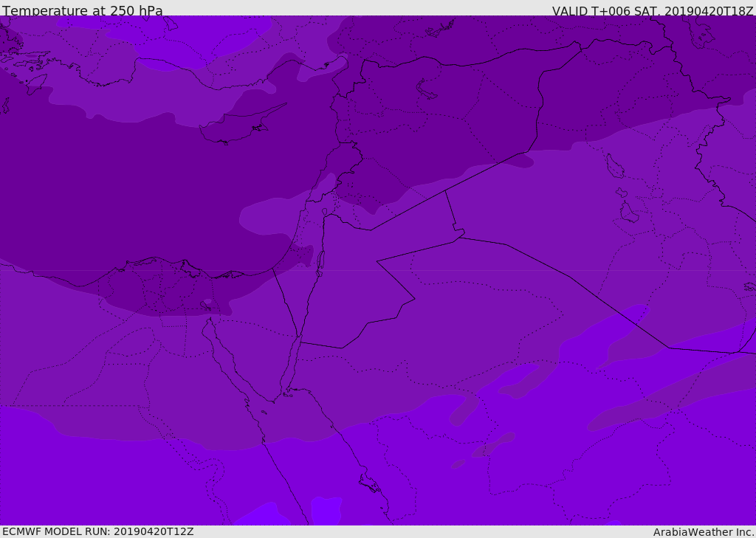Click the "VALID T+006 SAT. 20190420T18Z" timestamp

point(653,10)
